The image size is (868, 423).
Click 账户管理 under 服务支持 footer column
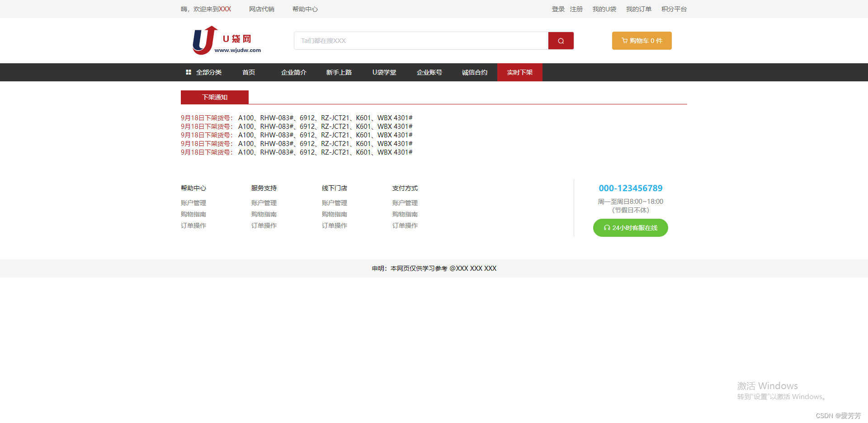[264, 203]
